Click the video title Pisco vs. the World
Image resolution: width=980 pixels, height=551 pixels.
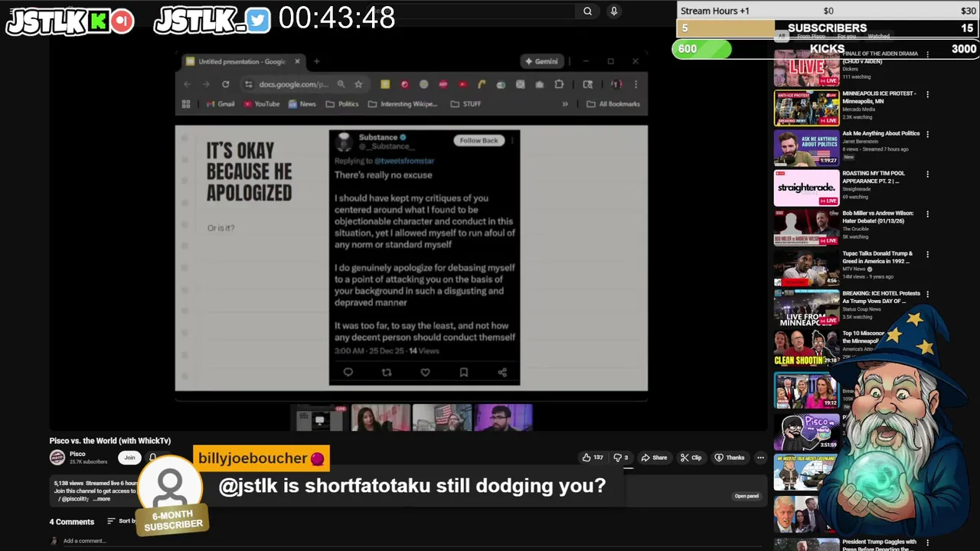tap(110, 441)
